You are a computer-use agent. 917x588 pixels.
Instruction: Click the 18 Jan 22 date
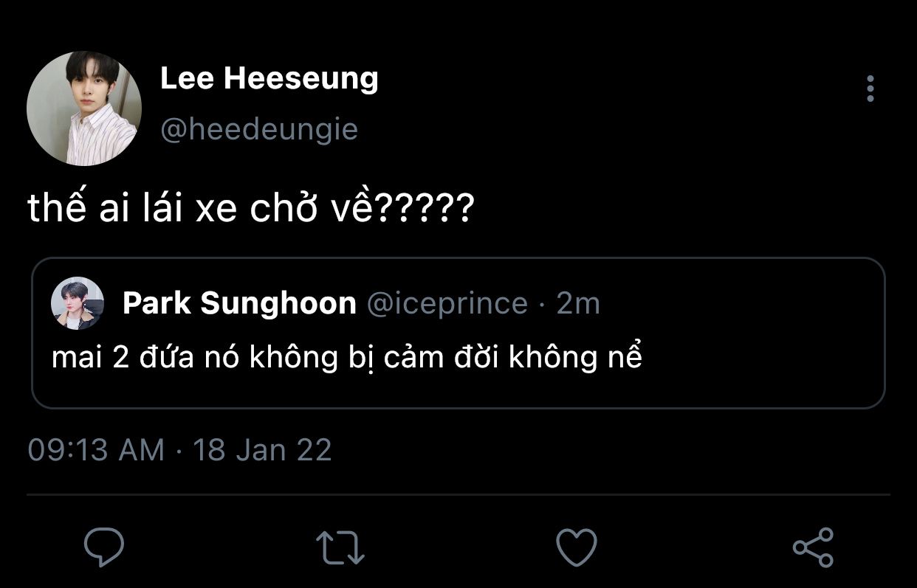(x=262, y=449)
